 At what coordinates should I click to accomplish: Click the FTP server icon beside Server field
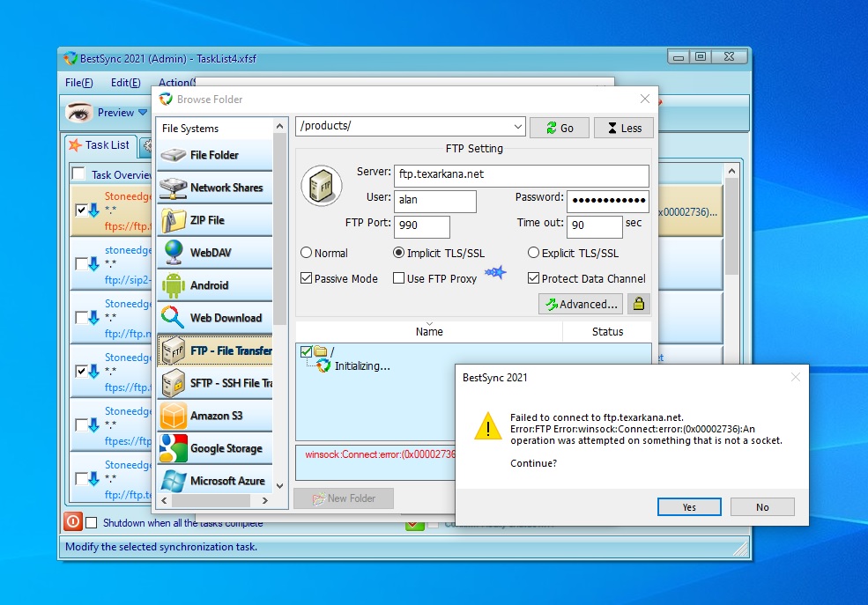point(322,186)
